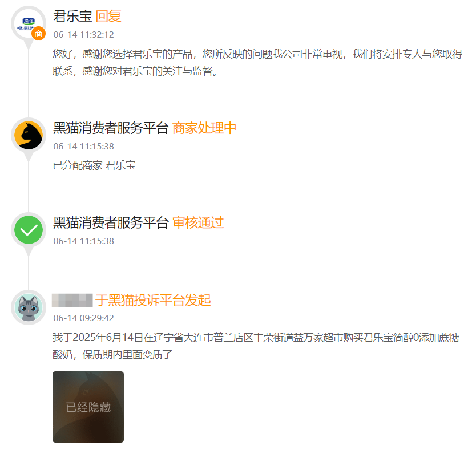Image resolution: width=476 pixels, height=450 pixels.
Task: Click the orange 商 merchant badge
Action: pyautogui.click(x=39, y=34)
